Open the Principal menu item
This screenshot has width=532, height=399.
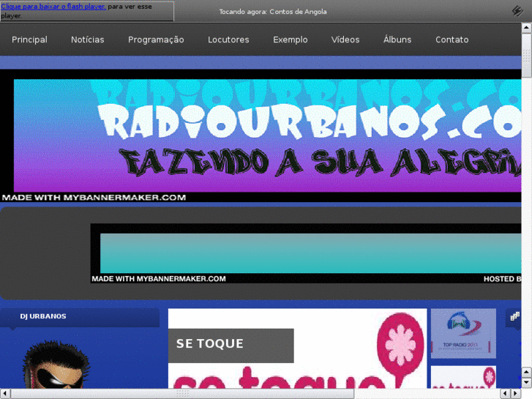[29, 40]
